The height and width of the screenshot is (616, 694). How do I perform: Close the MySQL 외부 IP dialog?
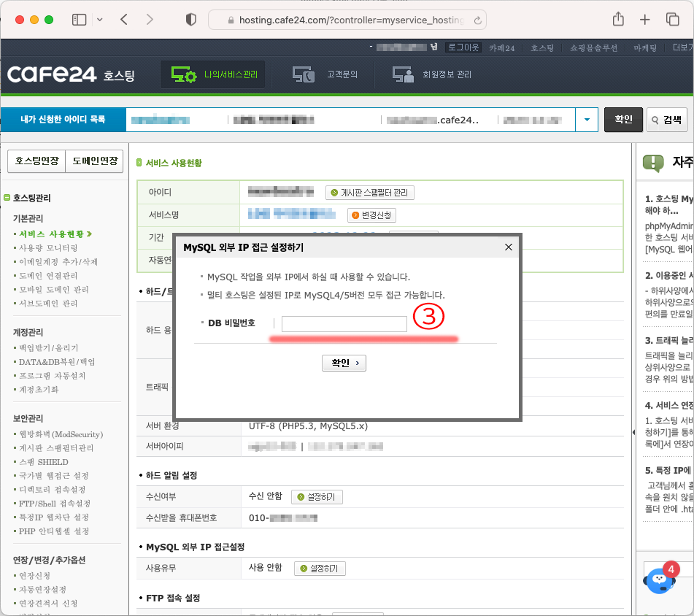[x=509, y=247]
